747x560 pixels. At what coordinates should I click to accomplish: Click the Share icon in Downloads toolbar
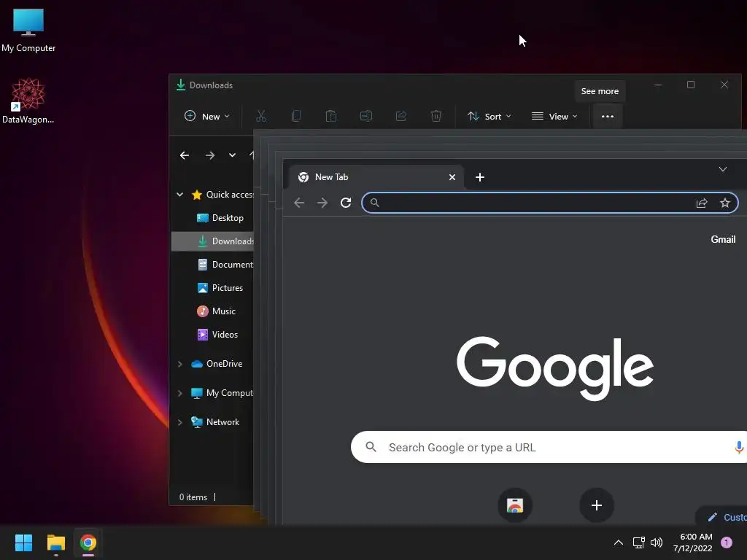tap(401, 116)
